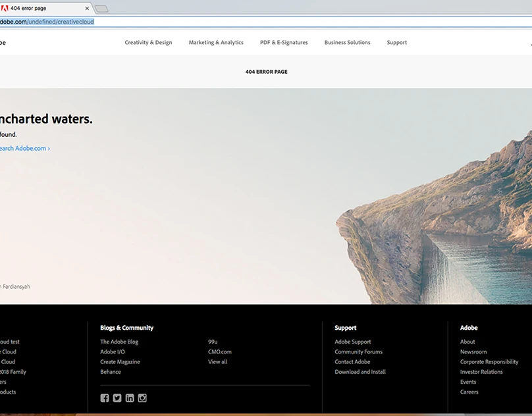Expand the Business Solutions menu
The image size is (532, 416).
tap(347, 43)
